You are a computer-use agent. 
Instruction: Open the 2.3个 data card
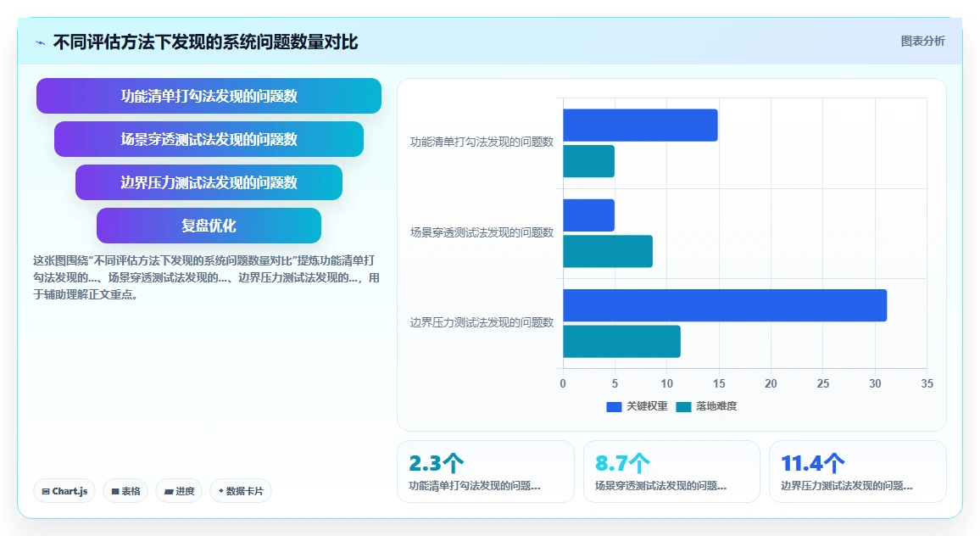click(486, 472)
